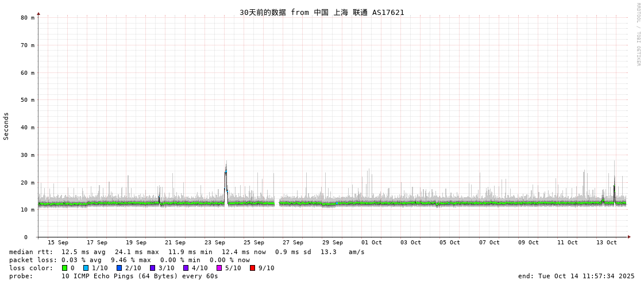Viewport: 644px width, 284px height.
Task: Click the median rtt statistics line
Action: pos(187,252)
